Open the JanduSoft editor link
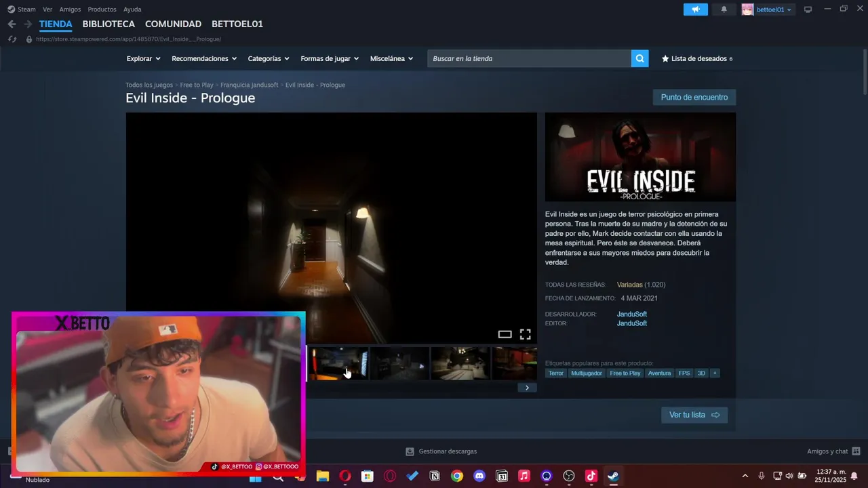The width and height of the screenshot is (868, 488). pos(632,323)
